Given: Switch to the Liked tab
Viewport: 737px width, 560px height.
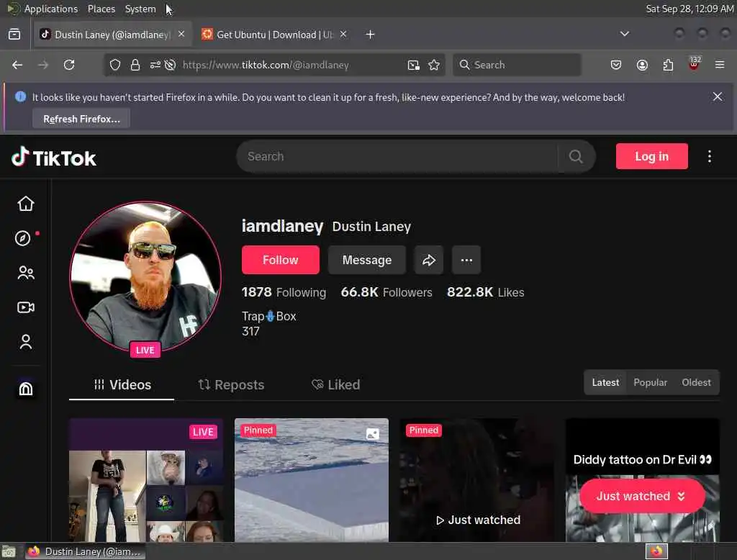Looking at the screenshot, I should pyautogui.click(x=335, y=384).
